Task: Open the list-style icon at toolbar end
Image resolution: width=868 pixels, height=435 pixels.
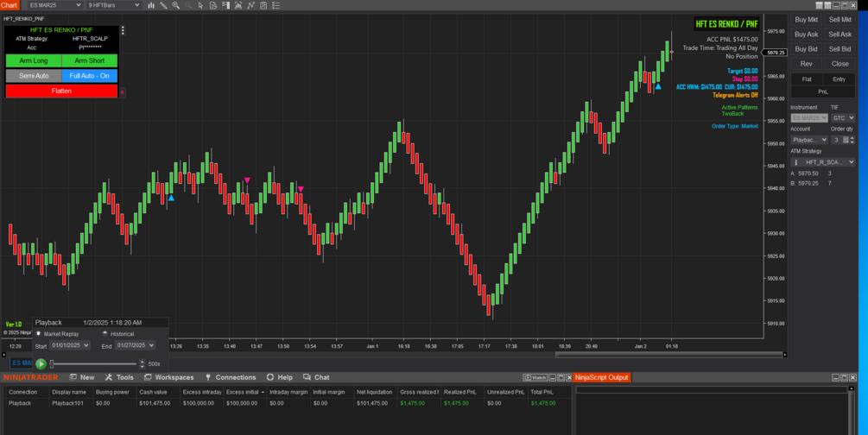Action: [x=276, y=5]
